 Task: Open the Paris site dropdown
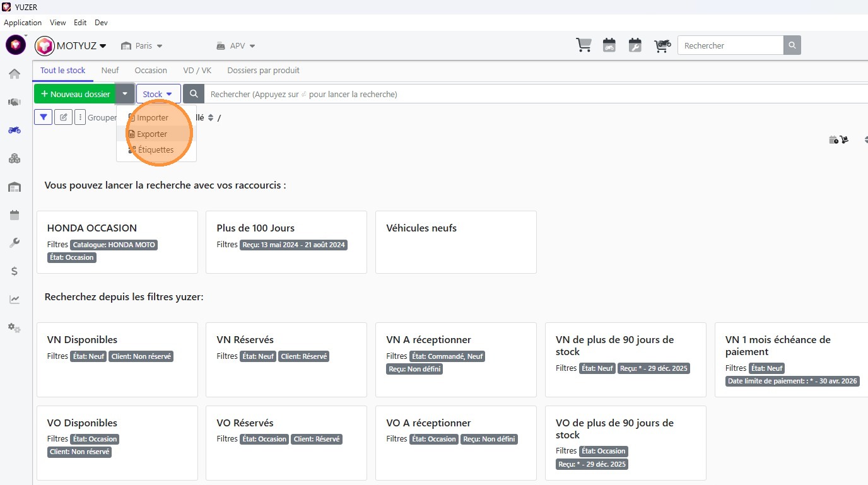pos(142,46)
